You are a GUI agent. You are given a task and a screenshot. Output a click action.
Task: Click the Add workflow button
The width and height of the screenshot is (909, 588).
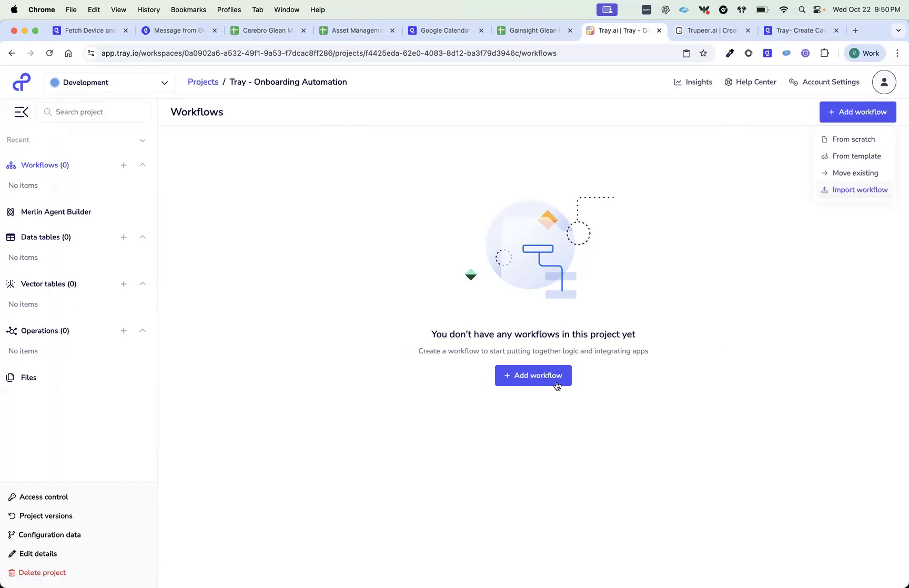point(533,375)
